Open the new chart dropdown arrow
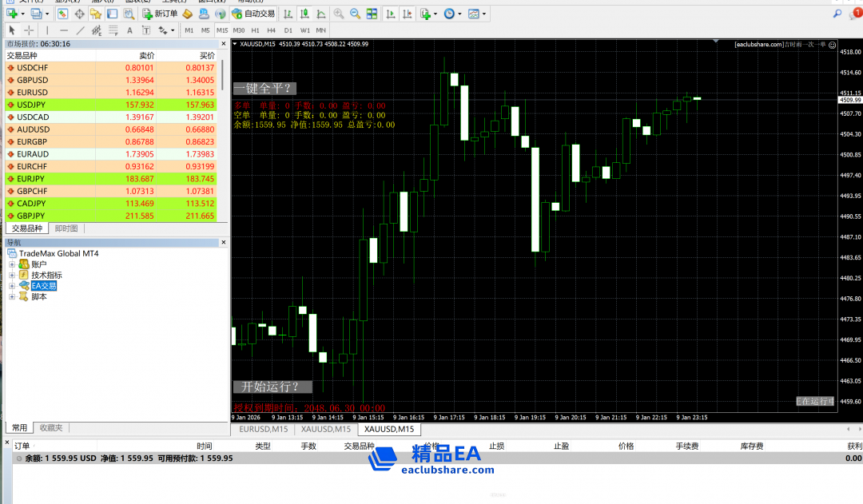863x504 pixels. [x=23, y=14]
